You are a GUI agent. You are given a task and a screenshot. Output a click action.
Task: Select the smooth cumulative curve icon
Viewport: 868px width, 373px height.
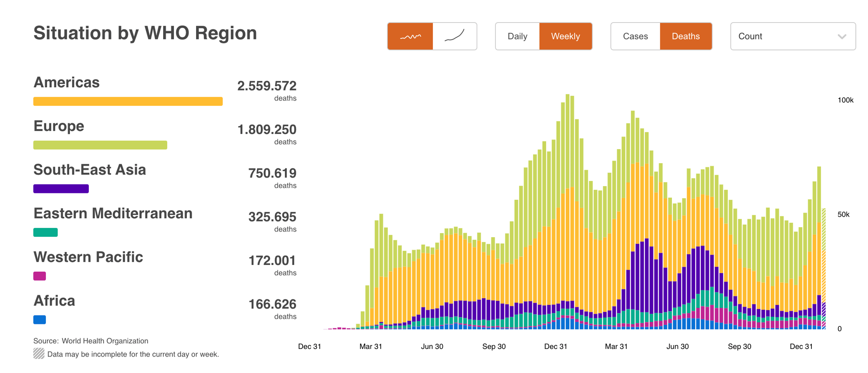click(455, 36)
